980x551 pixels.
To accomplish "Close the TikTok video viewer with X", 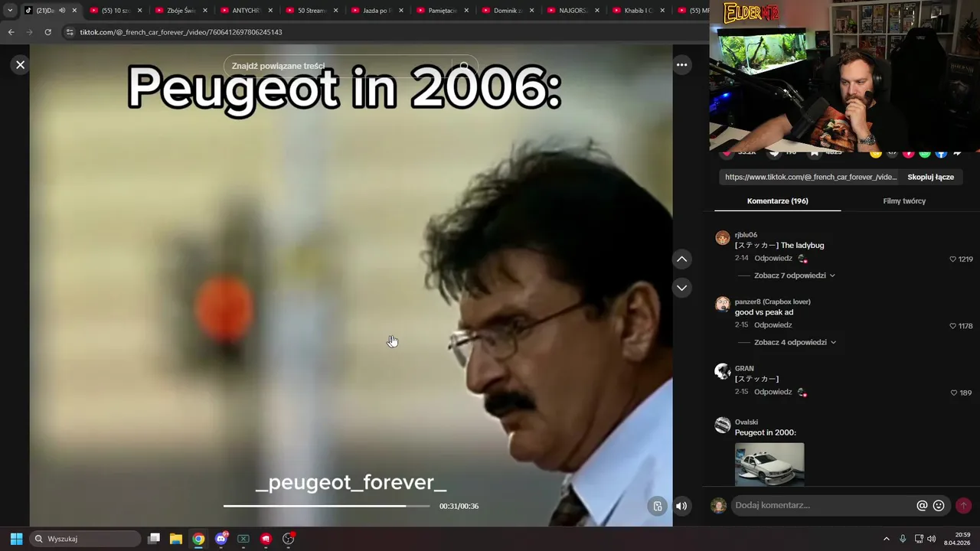I will (x=21, y=65).
